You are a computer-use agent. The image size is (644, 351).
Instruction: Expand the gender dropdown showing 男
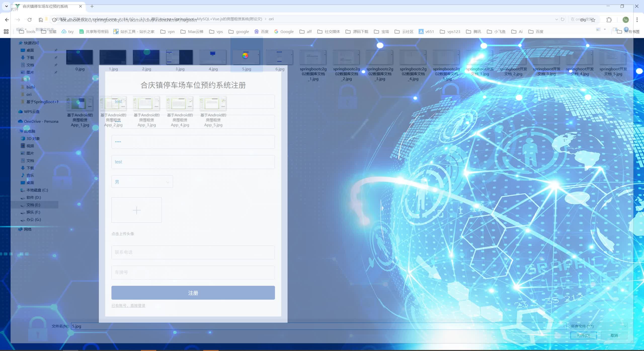[x=142, y=182]
